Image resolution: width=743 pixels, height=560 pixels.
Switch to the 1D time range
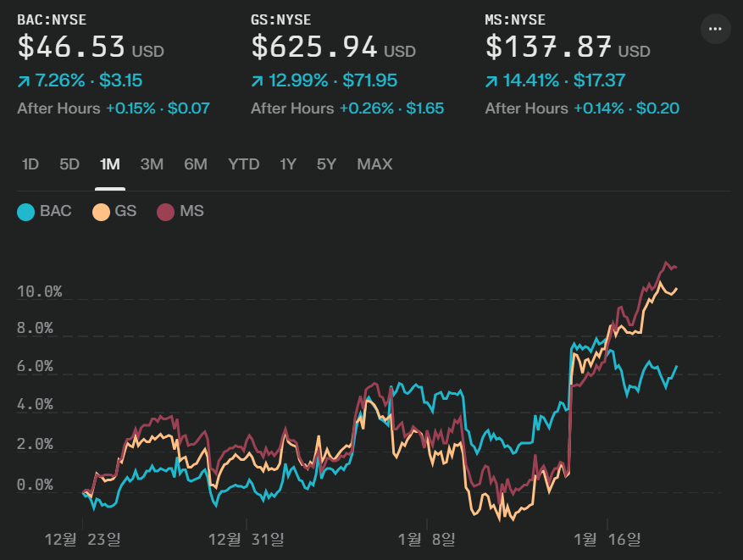30,164
